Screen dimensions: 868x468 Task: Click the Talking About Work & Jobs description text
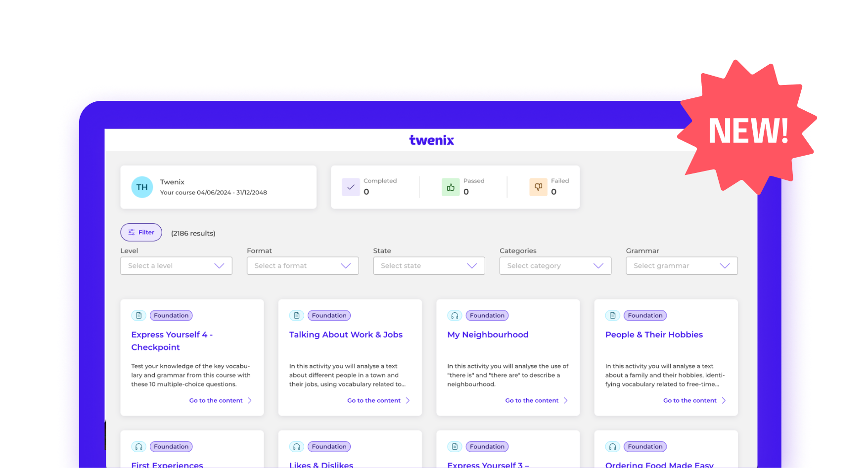[347, 375]
